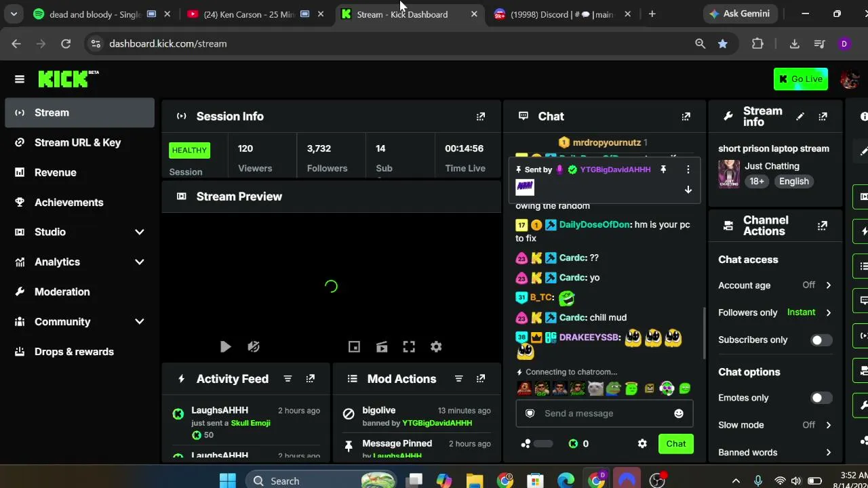Open Moderation in the sidebar
Image resolution: width=868 pixels, height=488 pixels.
pyautogui.click(x=80, y=291)
